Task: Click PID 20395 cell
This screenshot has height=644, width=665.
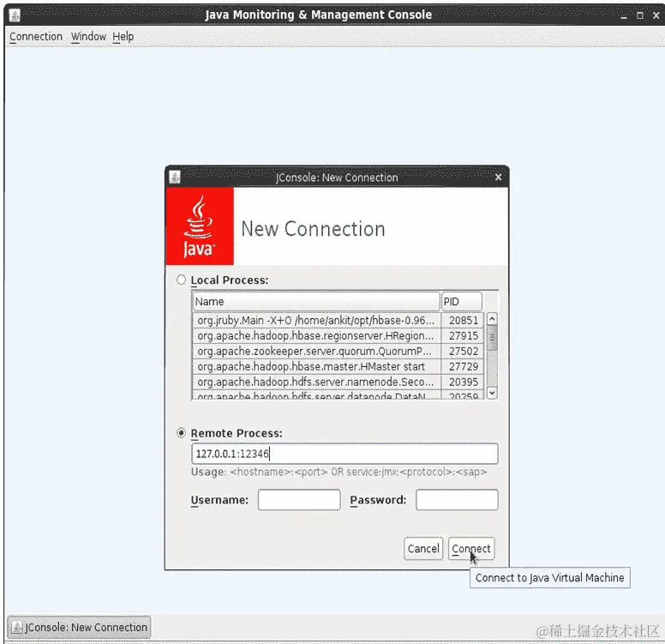Action: 463,382
